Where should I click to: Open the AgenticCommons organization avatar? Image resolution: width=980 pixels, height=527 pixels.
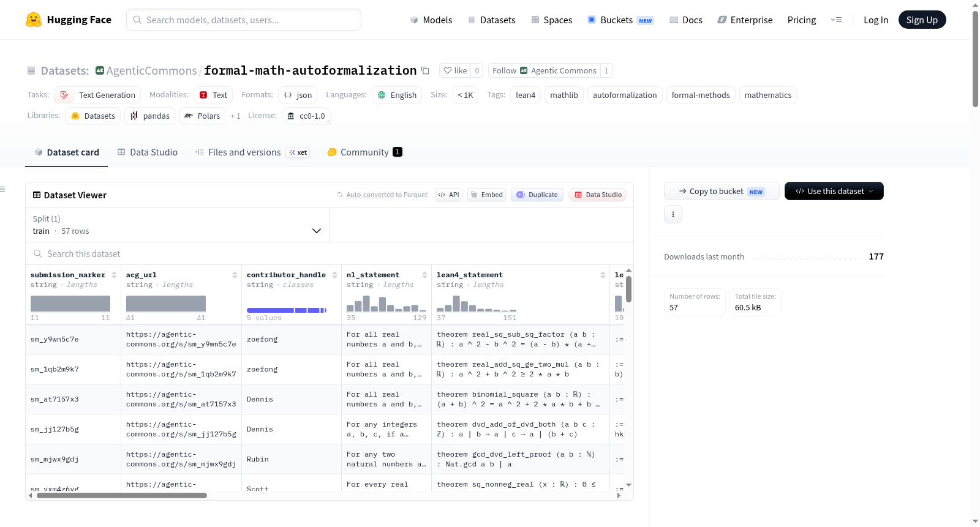pos(100,70)
